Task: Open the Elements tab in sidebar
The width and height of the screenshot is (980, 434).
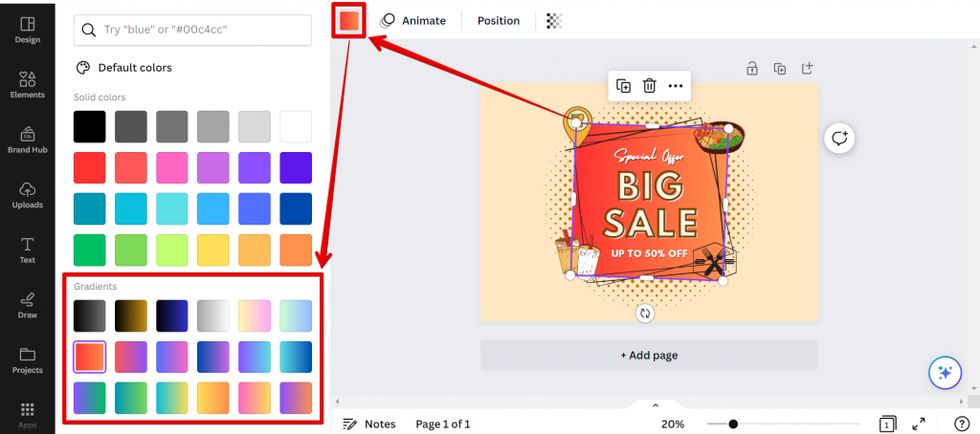Action: 28,84
